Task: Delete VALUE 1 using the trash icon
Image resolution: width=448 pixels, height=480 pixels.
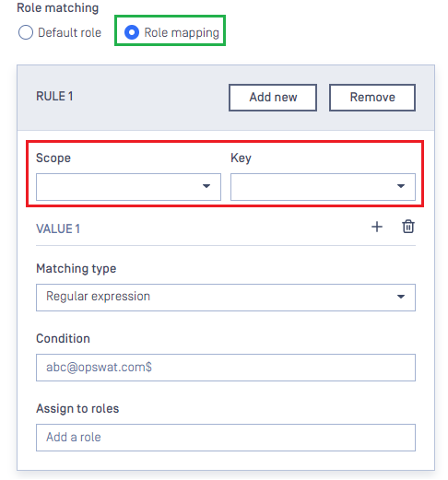Action: [x=408, y=227]
